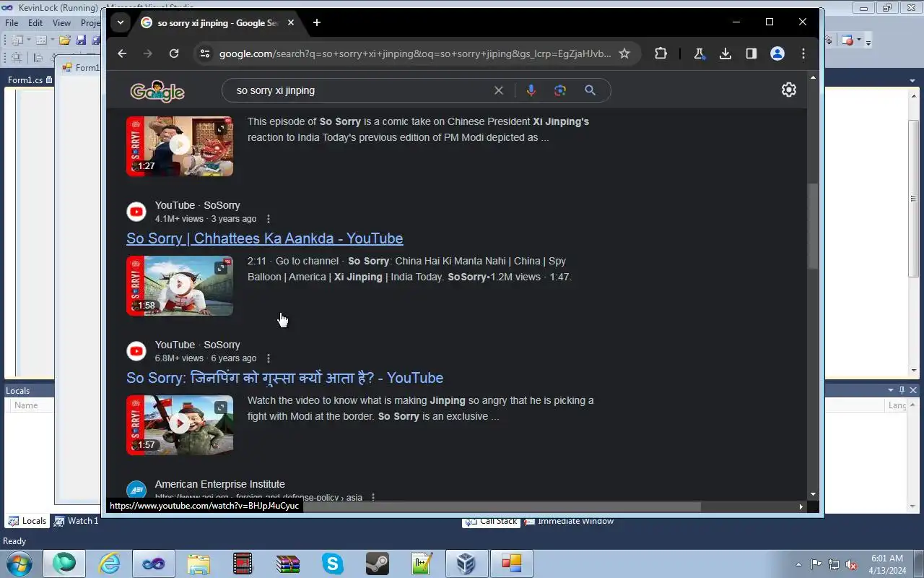
Task: Open options for the 6.8M+ views result
Action: [x=269, y=358]
